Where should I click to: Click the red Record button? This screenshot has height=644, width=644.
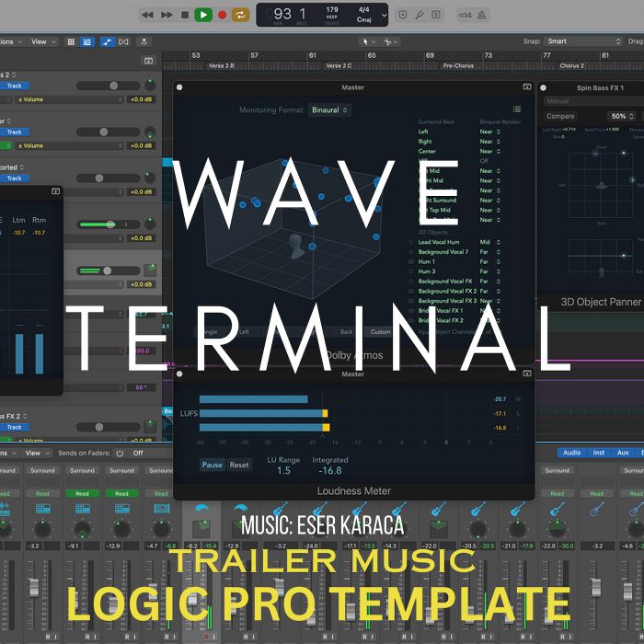pos(223,16)
